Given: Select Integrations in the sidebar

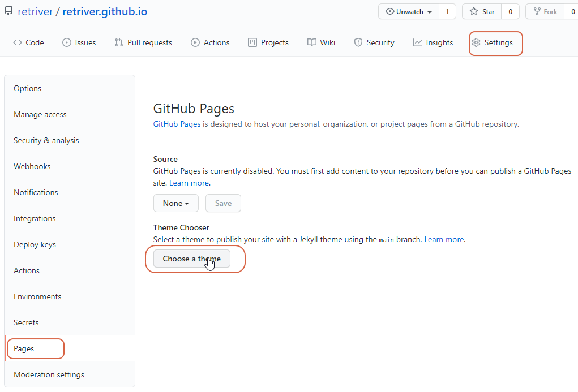Looking at the screenshot, I should pyautogui.click(x=70, y=218).
